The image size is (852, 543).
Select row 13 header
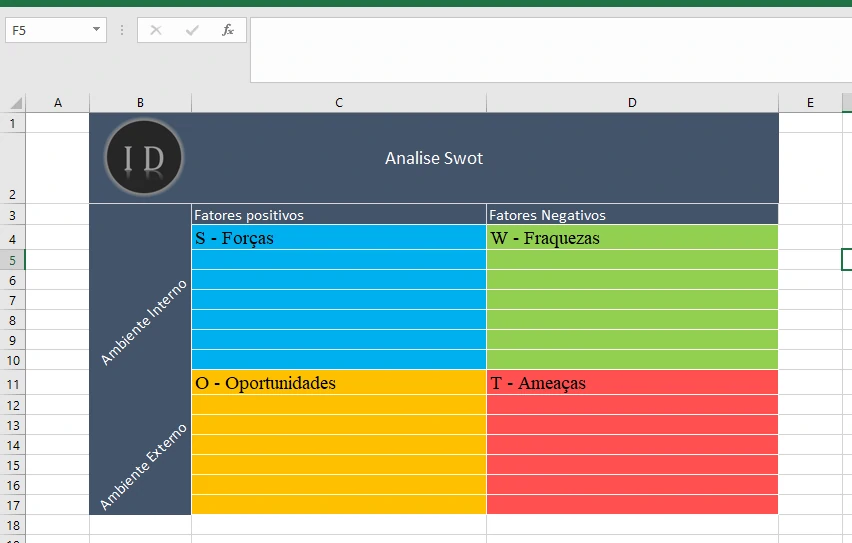(12, 425)
